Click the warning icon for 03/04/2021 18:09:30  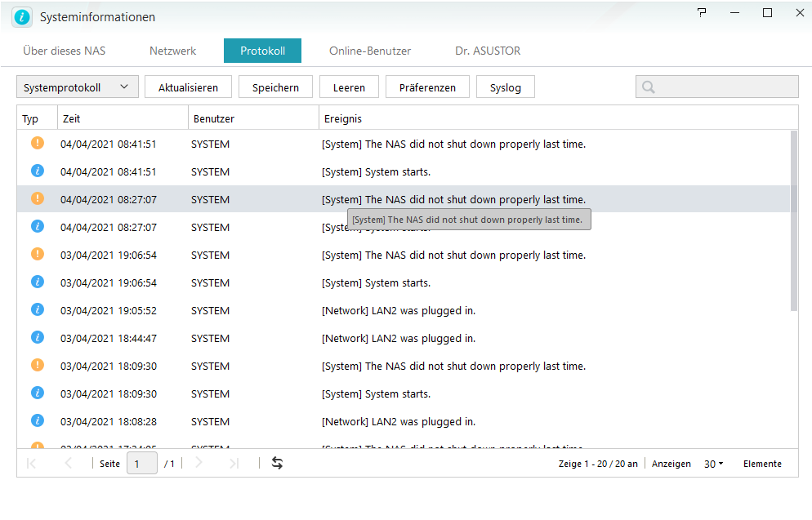coord(38,365)
